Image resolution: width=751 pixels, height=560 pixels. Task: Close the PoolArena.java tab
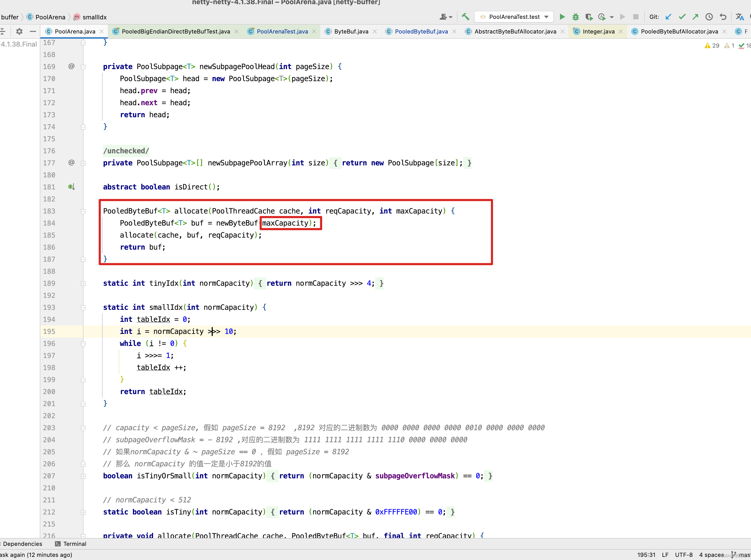click(x=101, y=31)
